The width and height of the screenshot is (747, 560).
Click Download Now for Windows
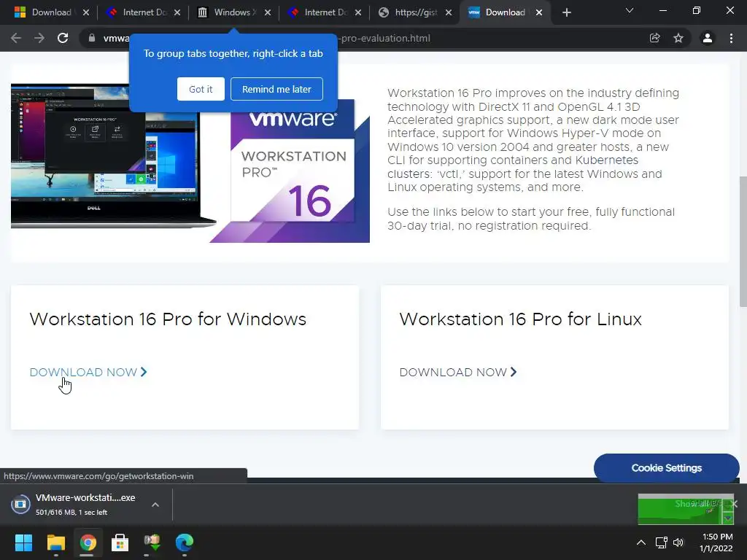[x=88, y=373]
